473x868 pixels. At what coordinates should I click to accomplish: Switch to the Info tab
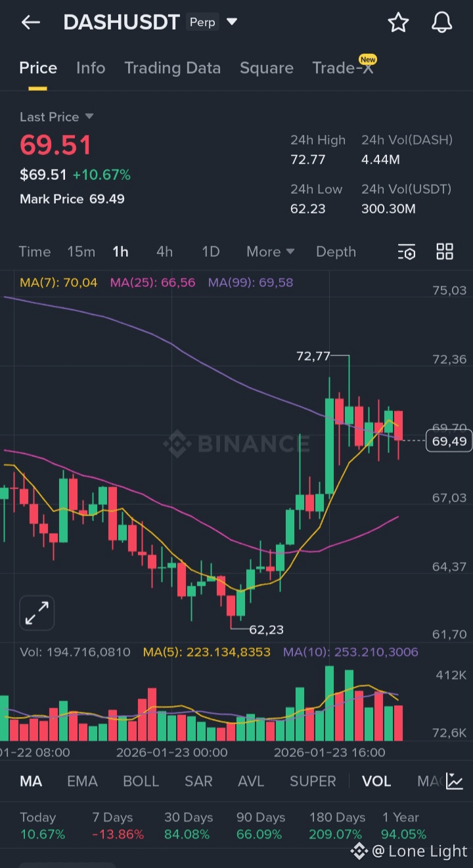(91, 68)
